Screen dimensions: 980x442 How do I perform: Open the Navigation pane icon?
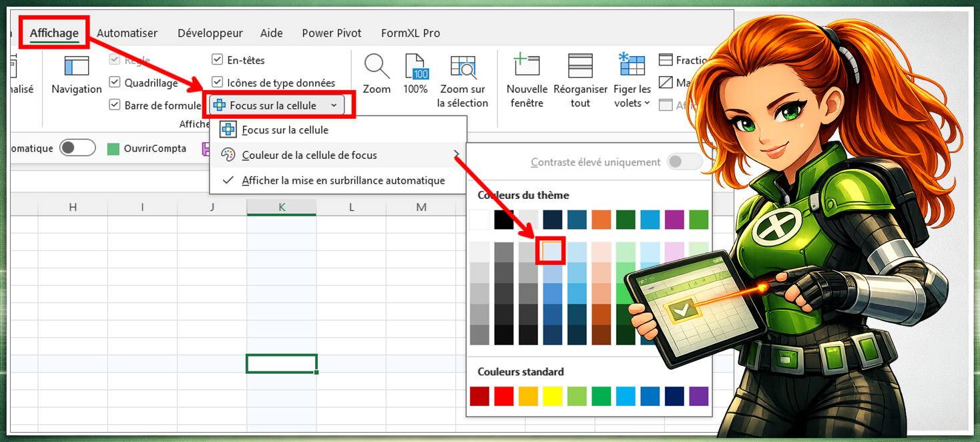click(76, 67)
